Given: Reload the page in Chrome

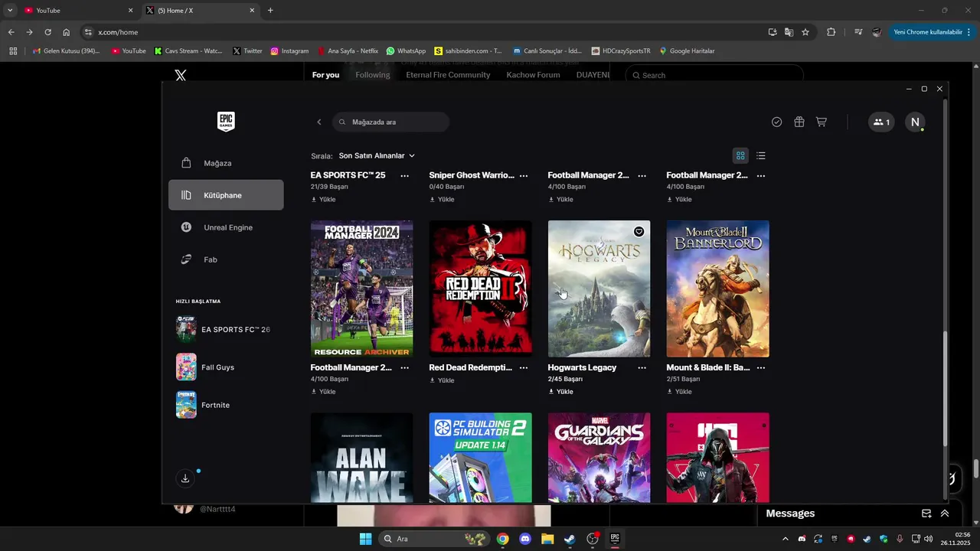Looking at the screenshot, I should click(x=47, y=32).
